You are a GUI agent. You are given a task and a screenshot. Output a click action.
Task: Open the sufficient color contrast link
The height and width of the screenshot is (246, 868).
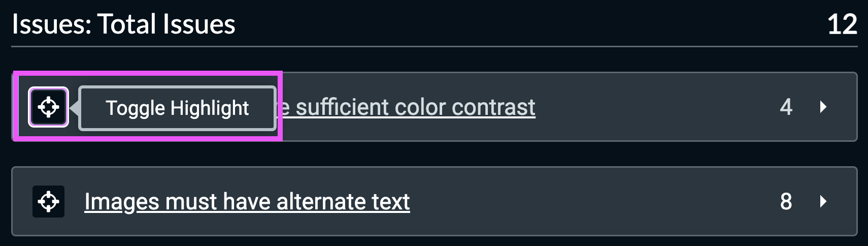406,107
